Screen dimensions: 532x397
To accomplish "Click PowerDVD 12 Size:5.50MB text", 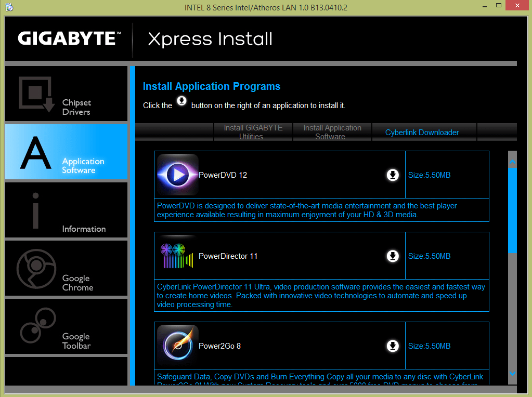I will [x=429, y=175].
